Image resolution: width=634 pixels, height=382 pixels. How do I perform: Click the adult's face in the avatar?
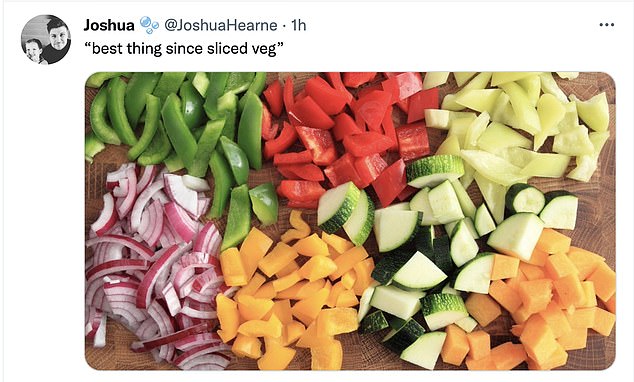(x=58, y=34)
